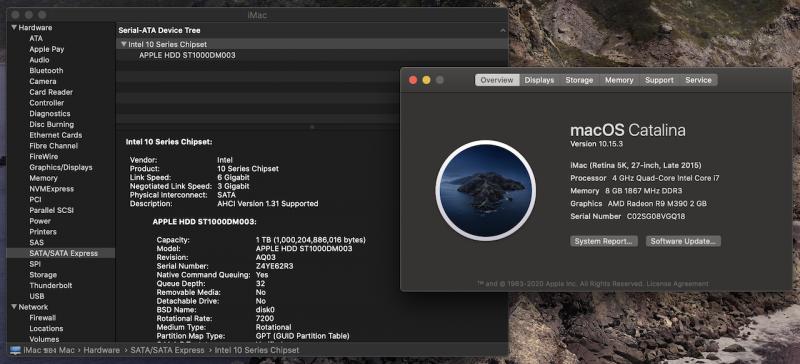
Task: Select Audio in the sidebar
Action: click(x=39, y=60)
